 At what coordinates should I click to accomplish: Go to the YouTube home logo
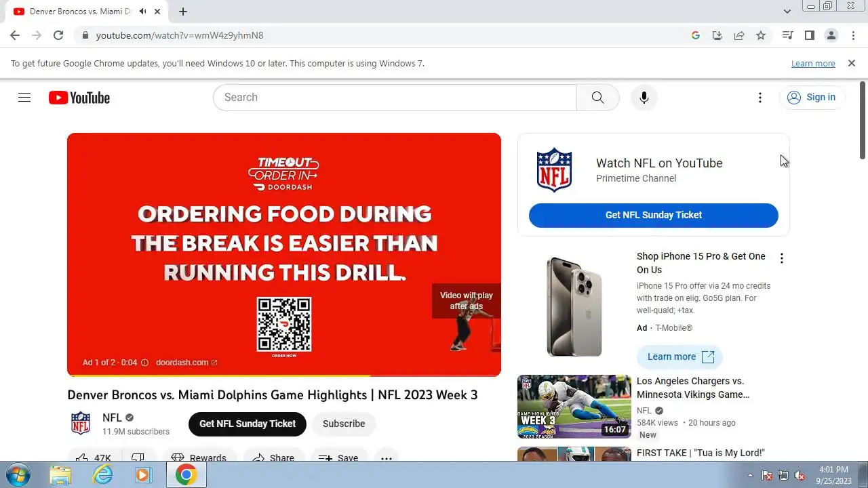click(79, 98)
